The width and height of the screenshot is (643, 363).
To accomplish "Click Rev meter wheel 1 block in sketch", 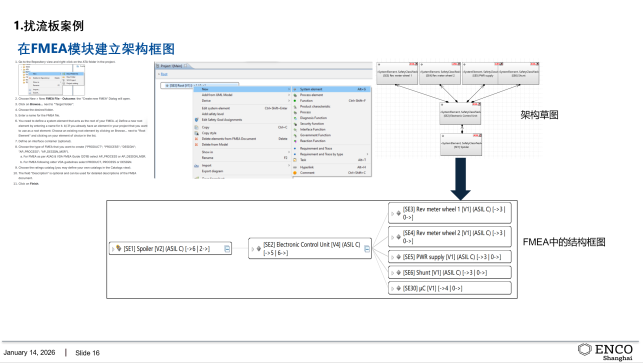I will tap(397, 73).
